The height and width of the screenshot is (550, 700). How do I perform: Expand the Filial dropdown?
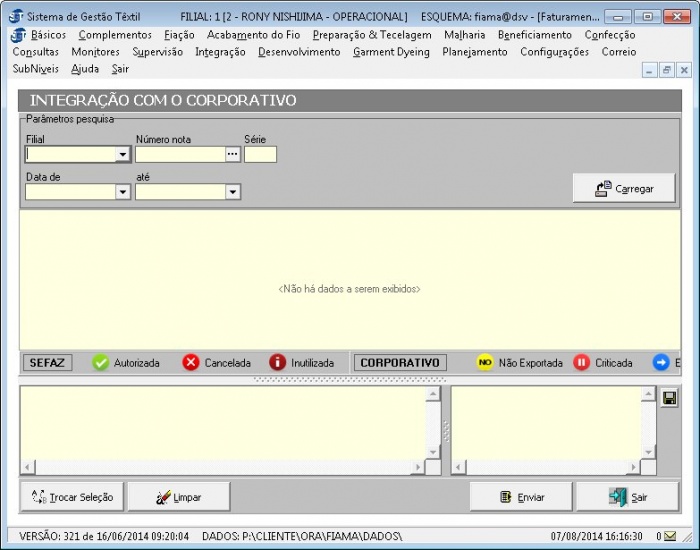(x=123, y=155)
